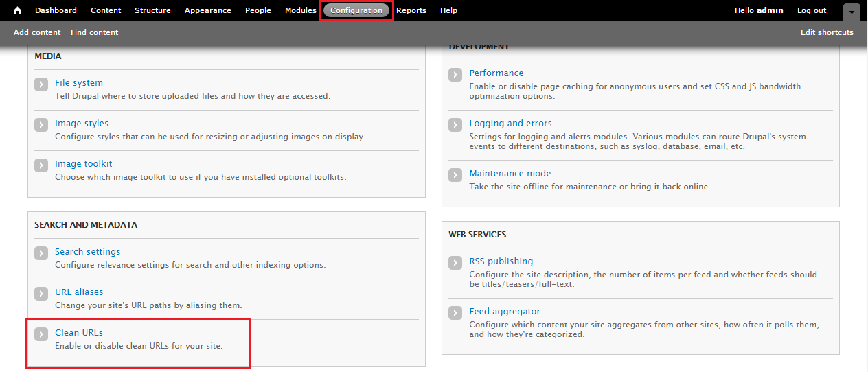Click the MEDIA section heading

pos(48,56)
